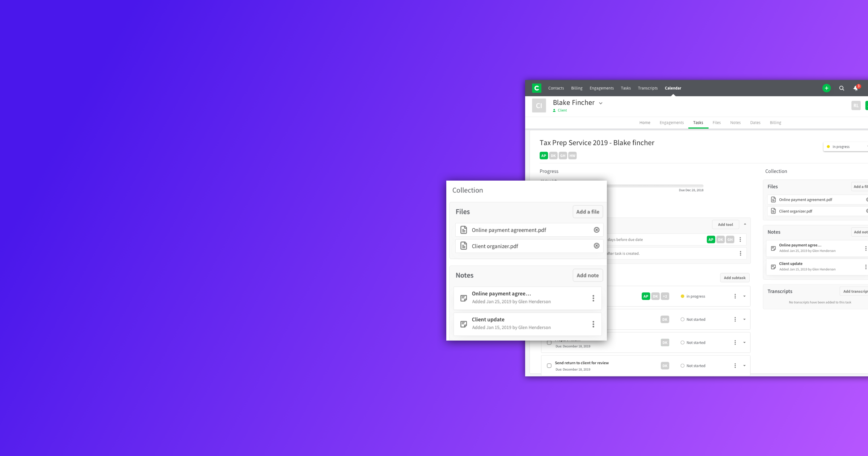Click the Client organizer.pdf file entry
Image resolution: width=868 pixels, height=456 pixels.
coord(495,246)
